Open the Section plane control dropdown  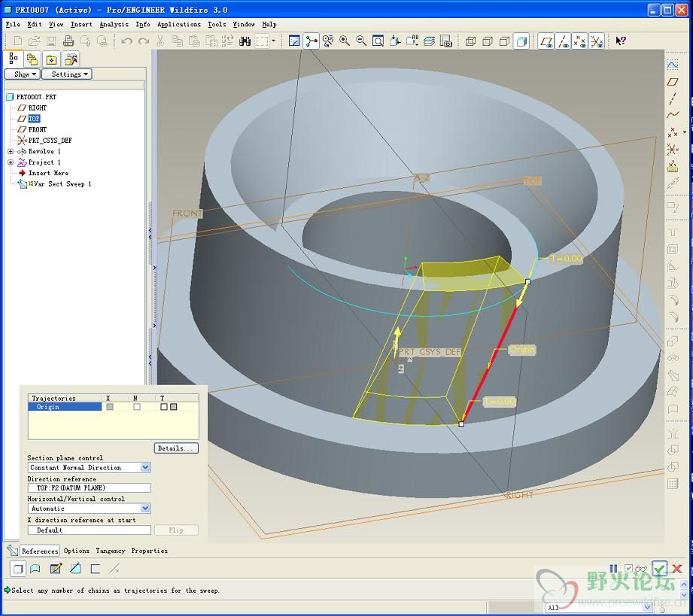click(x=145, y=468)
